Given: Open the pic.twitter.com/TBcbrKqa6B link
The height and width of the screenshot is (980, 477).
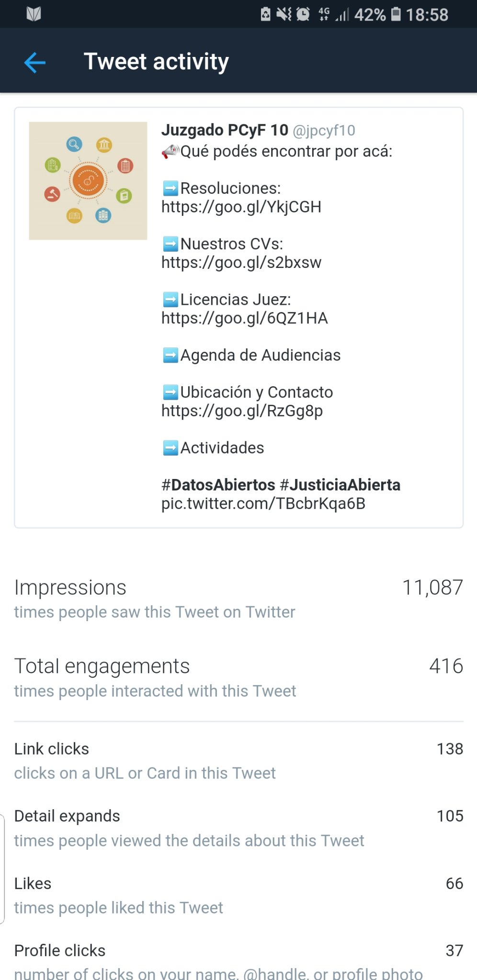Looking at the screenshot, I should click(263, 503).
